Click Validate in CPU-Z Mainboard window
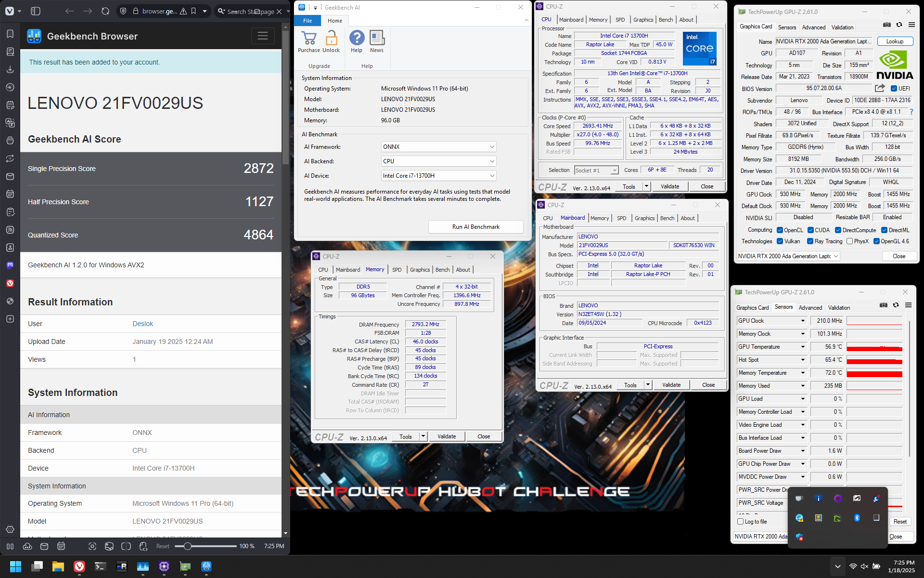This screenshot has width=924, height=578. 671,385
